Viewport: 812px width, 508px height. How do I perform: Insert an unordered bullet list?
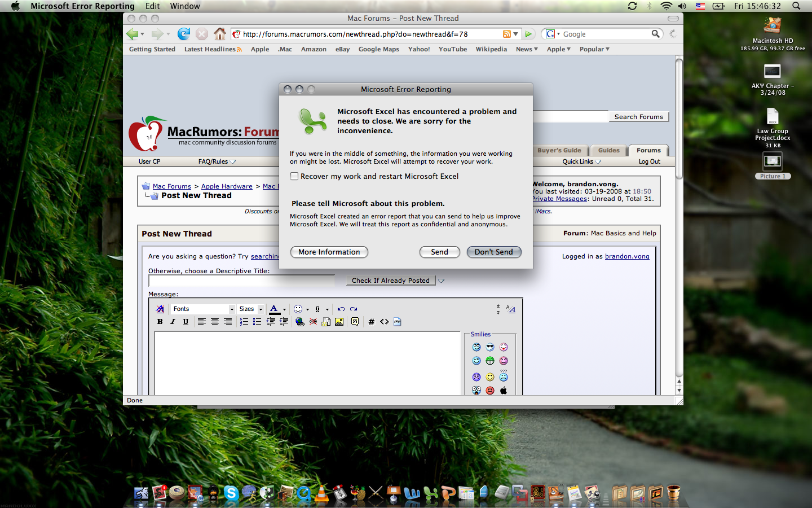tap(257, 322)
